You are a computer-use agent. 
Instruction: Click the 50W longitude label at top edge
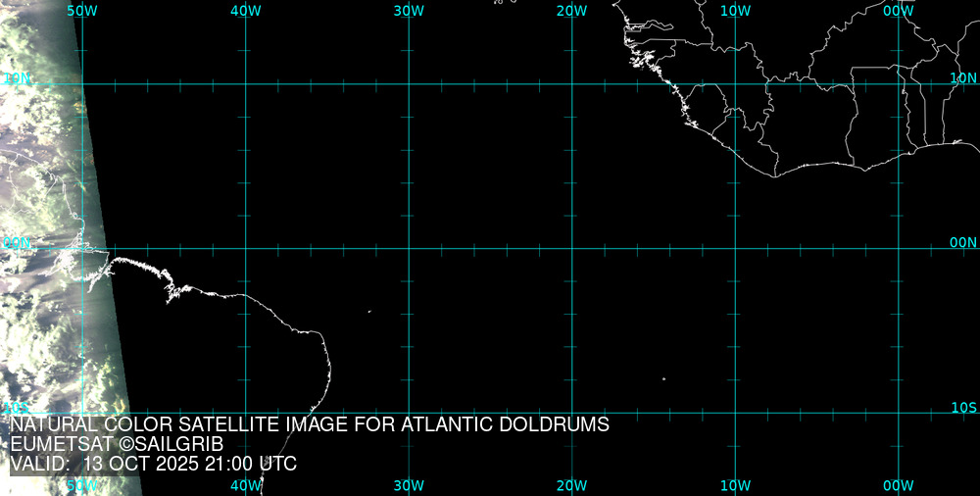pyautogui.click(x=82, y=11)
